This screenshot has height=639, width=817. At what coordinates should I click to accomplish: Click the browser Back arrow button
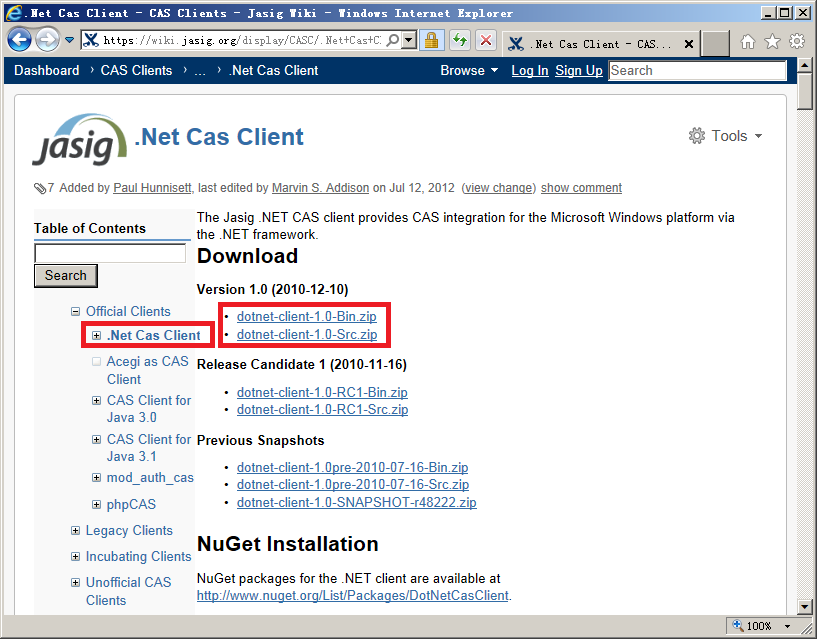19,40
